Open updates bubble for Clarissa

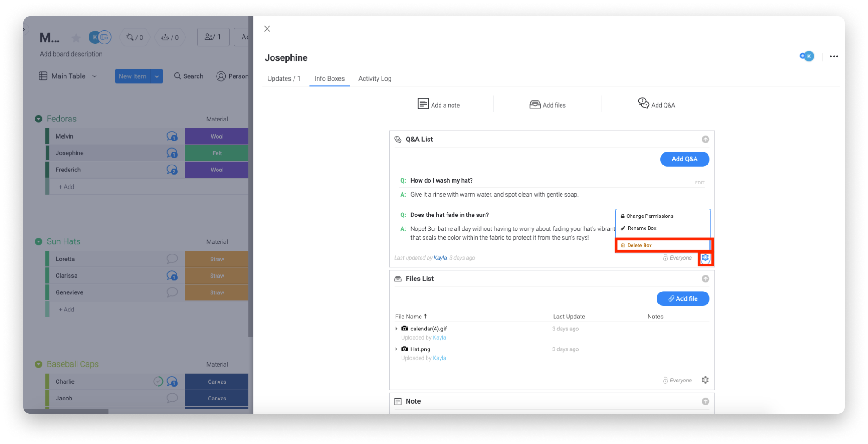(172, 276)
